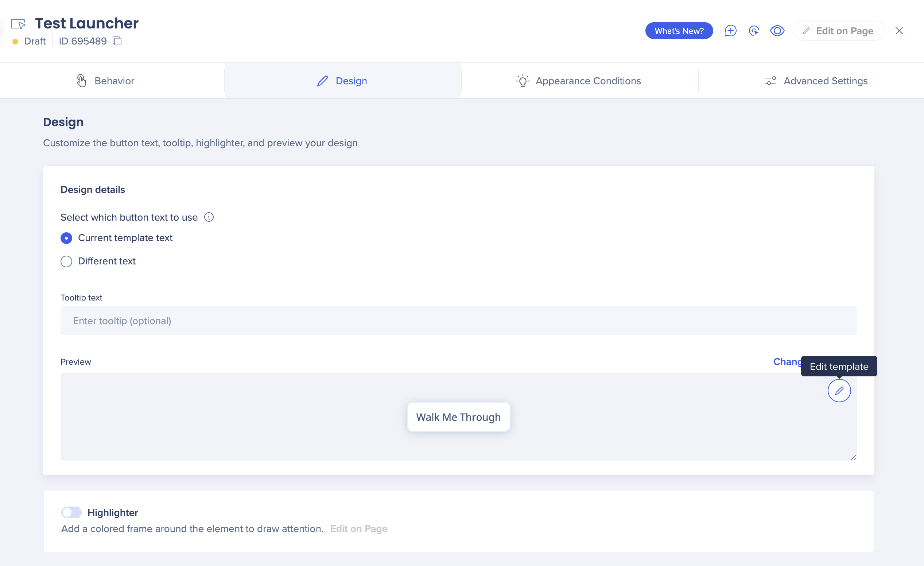Click the Edit on Page header button
924x566 pixels.
(x=839, y=31)
